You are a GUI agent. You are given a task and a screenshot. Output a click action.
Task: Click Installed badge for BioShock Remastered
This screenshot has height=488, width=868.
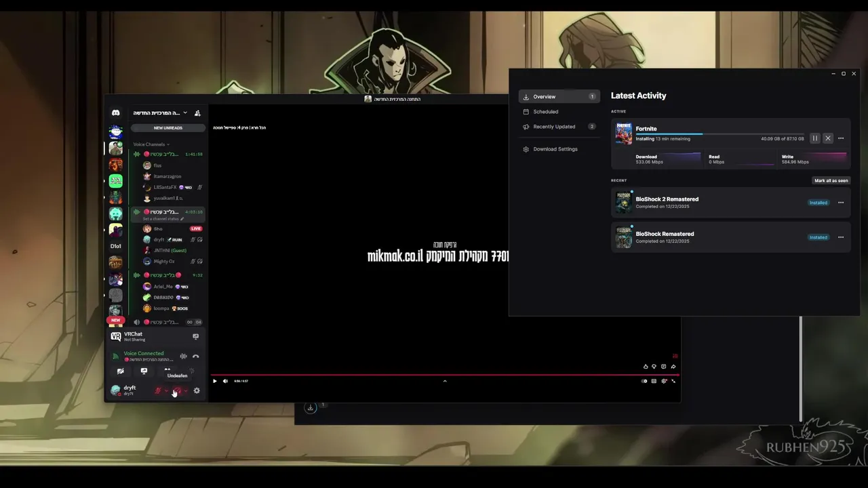[818, 237]
